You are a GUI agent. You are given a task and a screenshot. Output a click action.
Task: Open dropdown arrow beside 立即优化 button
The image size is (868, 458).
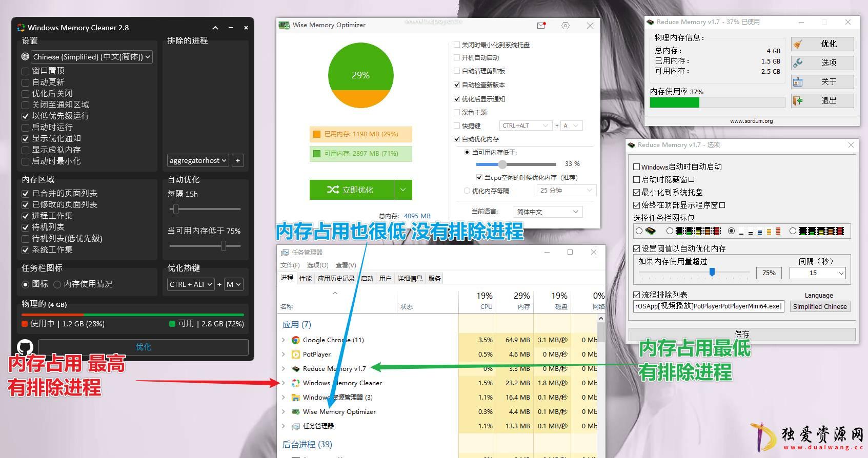click(403, 190)
